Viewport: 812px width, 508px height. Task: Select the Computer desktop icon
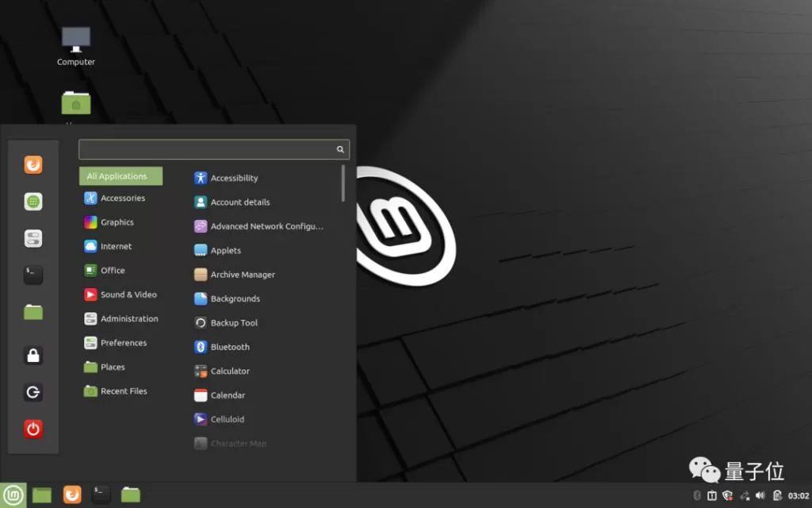click(x=76, y=47)
